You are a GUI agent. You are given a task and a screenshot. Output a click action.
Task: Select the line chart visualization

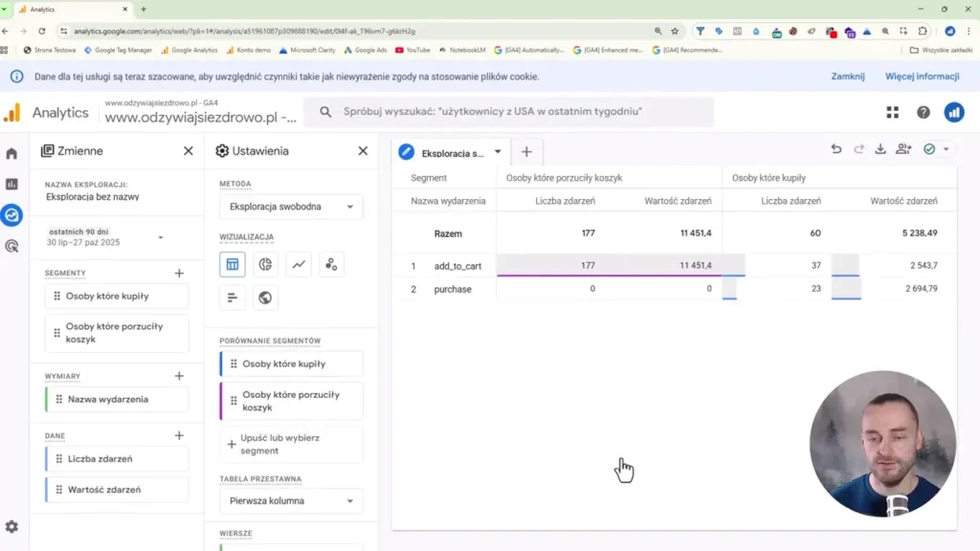tap(299, 264)
